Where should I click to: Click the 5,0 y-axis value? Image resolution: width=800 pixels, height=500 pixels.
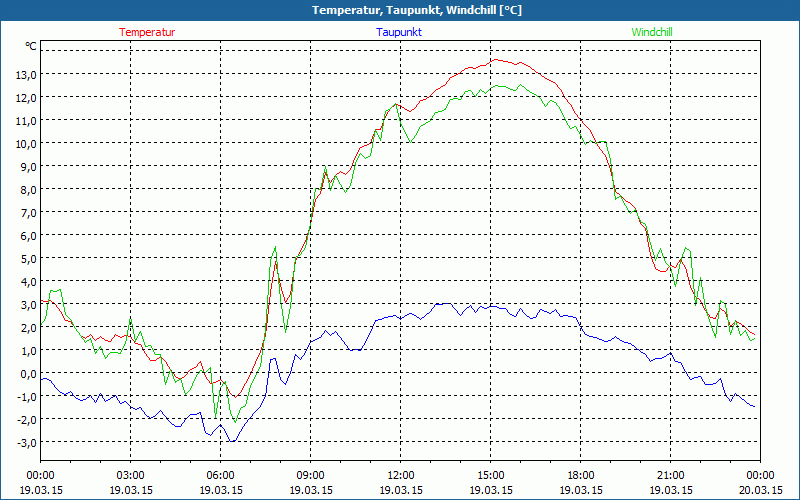tap(29, 259)
